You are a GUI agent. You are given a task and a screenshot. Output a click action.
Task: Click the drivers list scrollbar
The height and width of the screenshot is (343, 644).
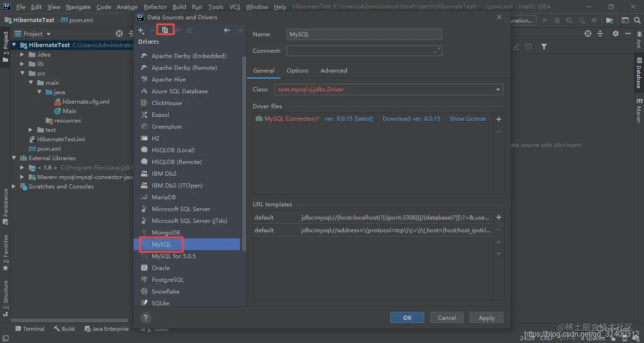point(244,153)
